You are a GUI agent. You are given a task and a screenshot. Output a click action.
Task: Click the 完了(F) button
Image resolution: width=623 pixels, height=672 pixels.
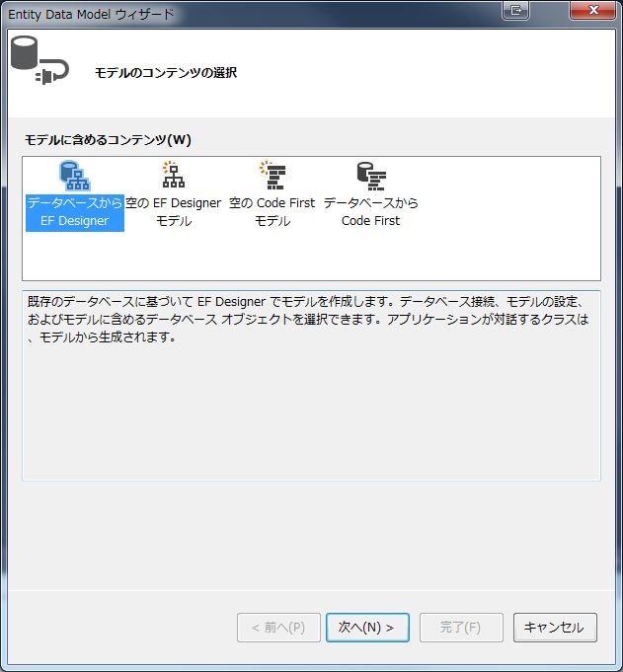coord(461,628)
